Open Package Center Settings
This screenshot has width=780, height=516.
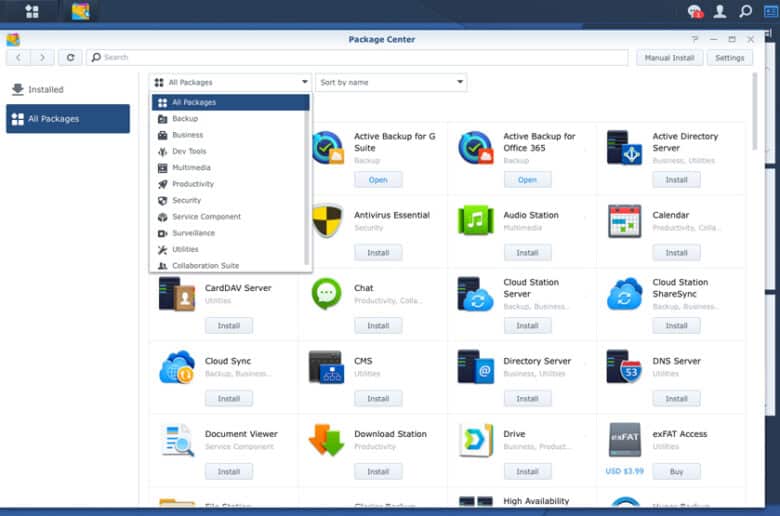point(729,58)
